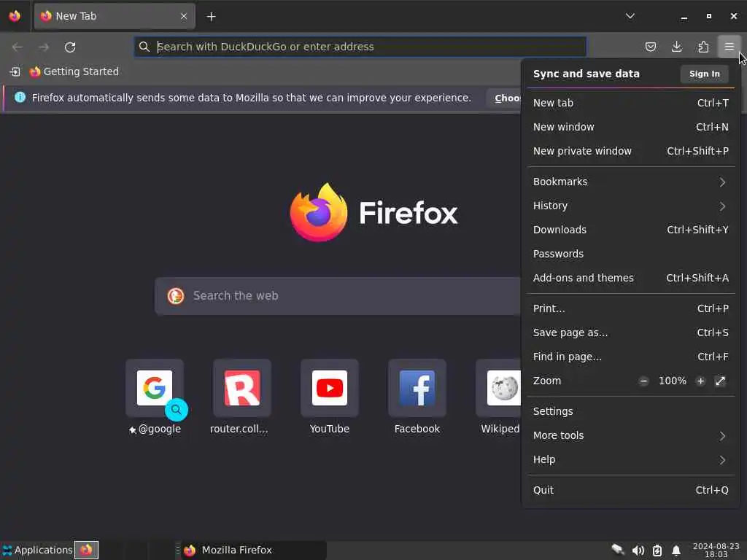
Task: Close the New Tab tab
Action: (184, 16)
